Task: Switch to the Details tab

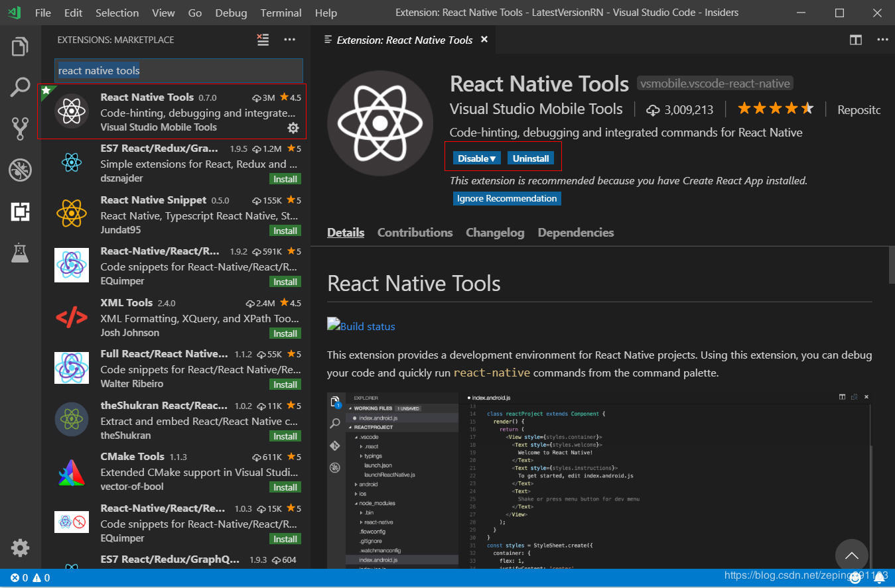Action: tap(346, 233)
